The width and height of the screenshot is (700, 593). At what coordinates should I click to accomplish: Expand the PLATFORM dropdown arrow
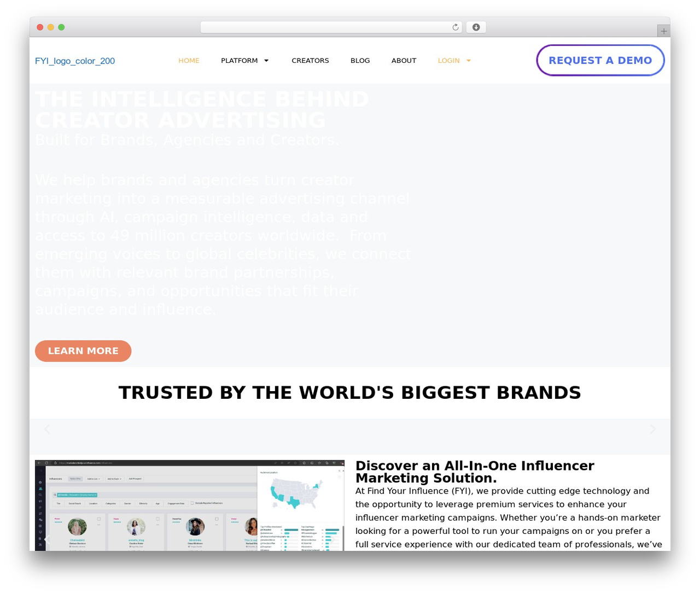point(266,61)
